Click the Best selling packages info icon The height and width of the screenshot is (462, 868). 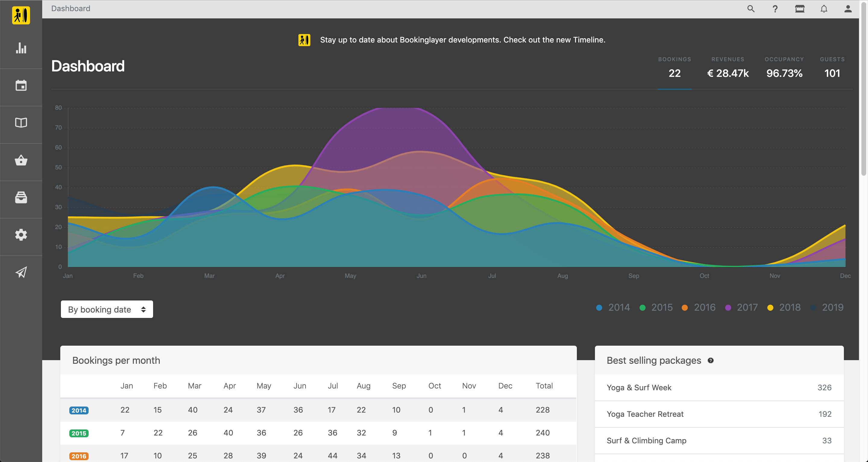point(711,360)
